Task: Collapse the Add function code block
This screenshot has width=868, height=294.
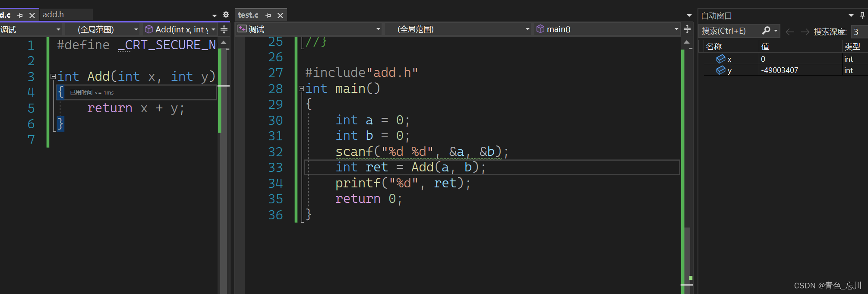Action: coord(53,77)
